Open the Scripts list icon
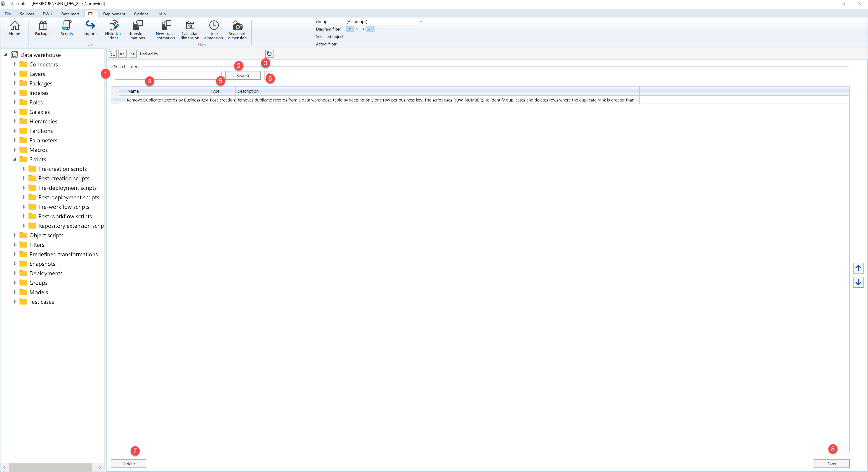The height and width of the screenshot is (472, 868). pyautogui.click(x=66, y=28)
